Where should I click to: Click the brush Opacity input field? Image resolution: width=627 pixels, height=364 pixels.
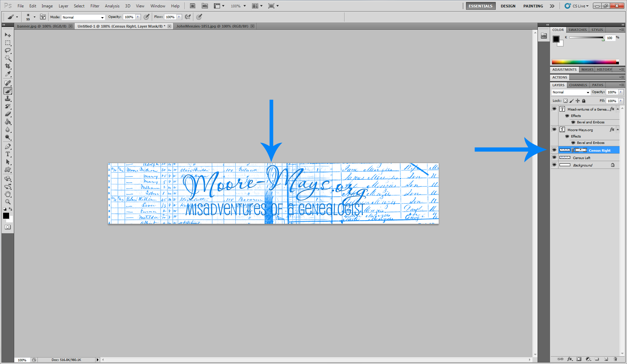(x=129, y=17)
